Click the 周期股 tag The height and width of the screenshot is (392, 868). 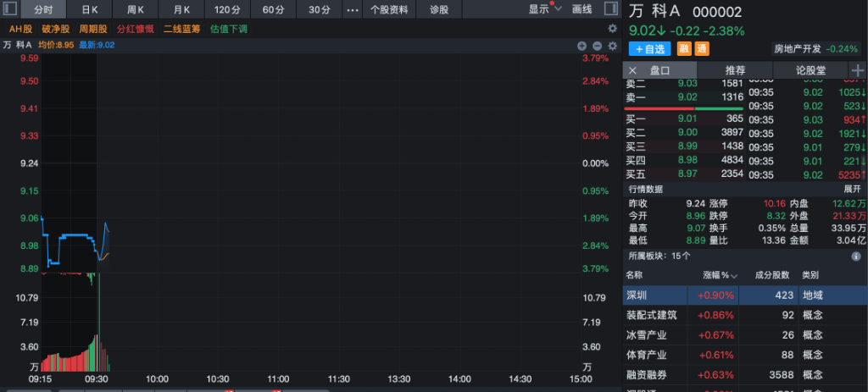tap(93, 29)
